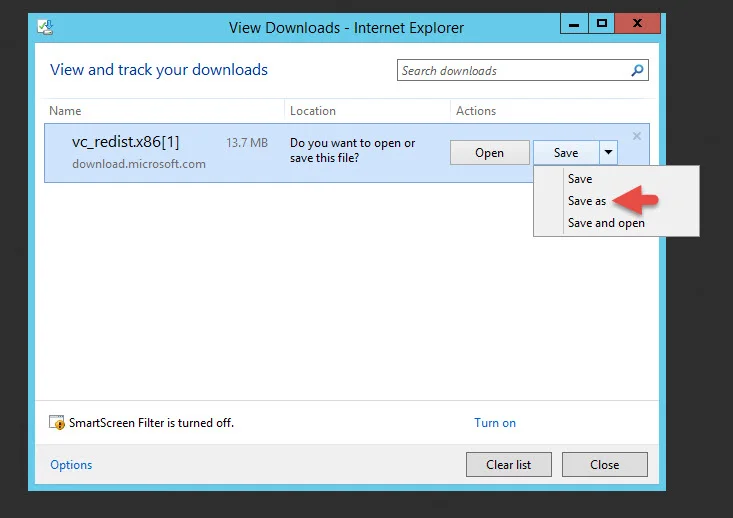
Task: Click the download.microsoft.com source text
Action: [x=139, y=164]
